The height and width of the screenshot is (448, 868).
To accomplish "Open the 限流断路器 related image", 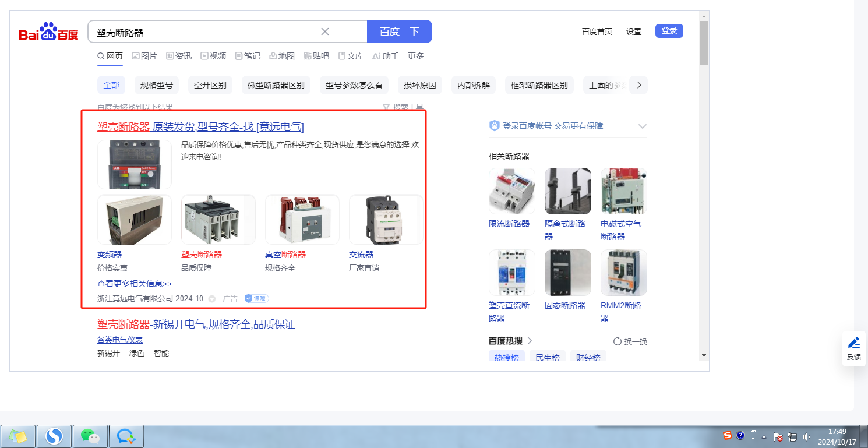I will 512,191.
